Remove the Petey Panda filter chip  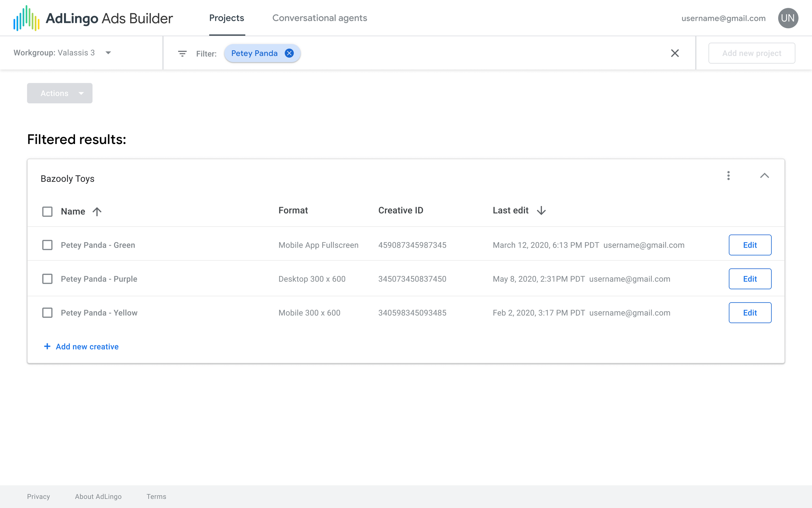click(x=289, y=53)
